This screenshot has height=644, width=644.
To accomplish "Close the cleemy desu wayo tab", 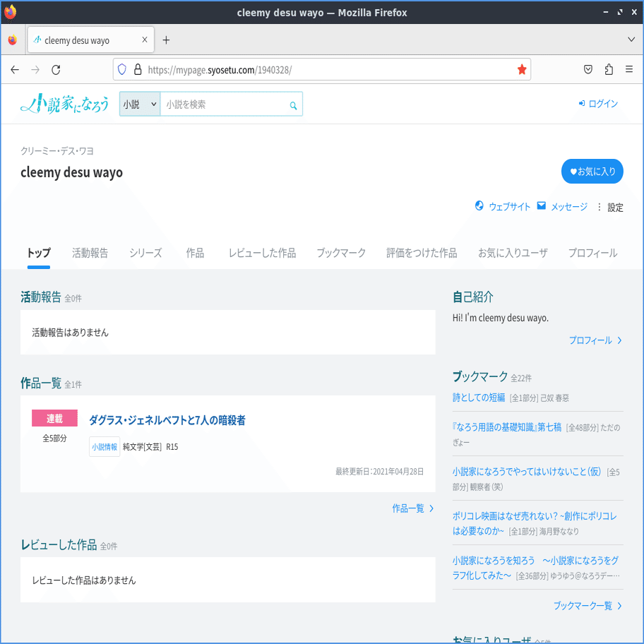I will tap(145, 40).
